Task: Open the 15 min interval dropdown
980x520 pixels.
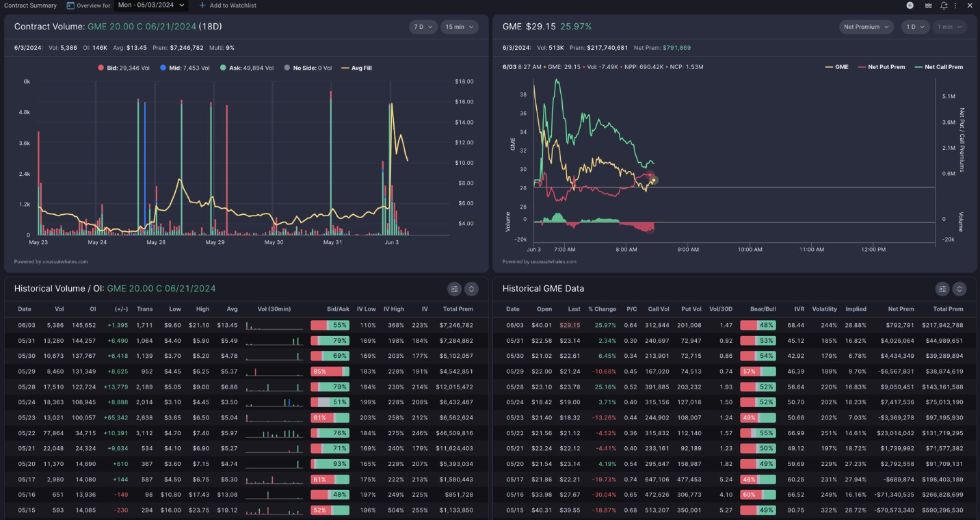Action: click(459, 27)
